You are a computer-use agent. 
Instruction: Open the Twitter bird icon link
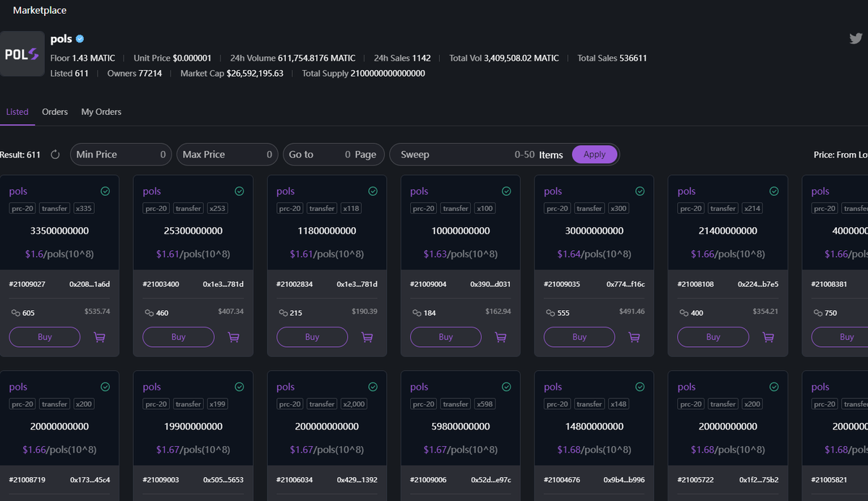tap(856, 39)
